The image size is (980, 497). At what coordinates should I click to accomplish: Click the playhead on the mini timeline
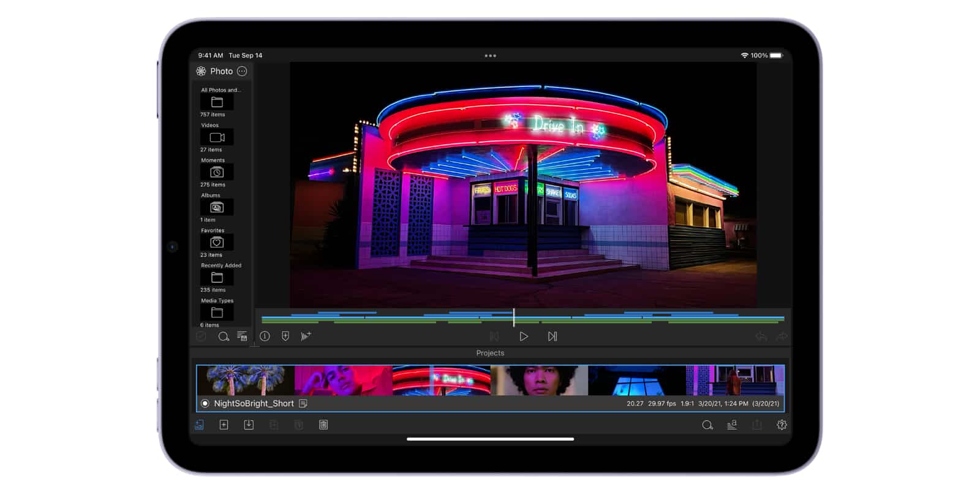514,317
